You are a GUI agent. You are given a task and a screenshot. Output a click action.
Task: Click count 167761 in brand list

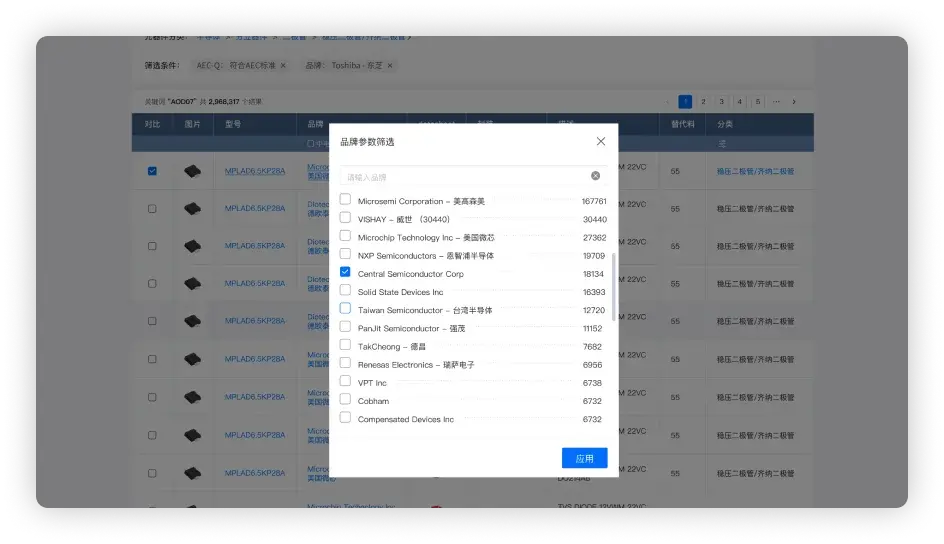(594, 201)
